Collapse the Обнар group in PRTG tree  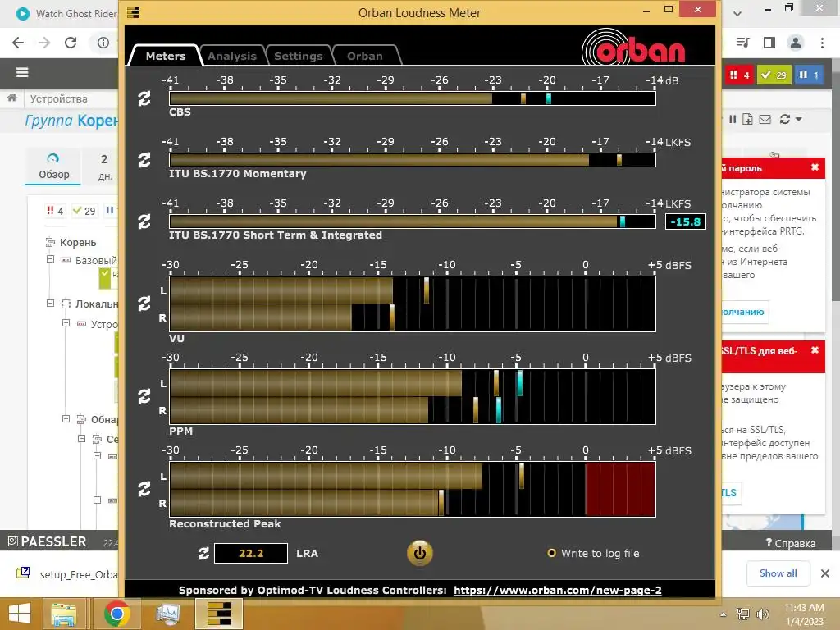click(x=66, y=419)
